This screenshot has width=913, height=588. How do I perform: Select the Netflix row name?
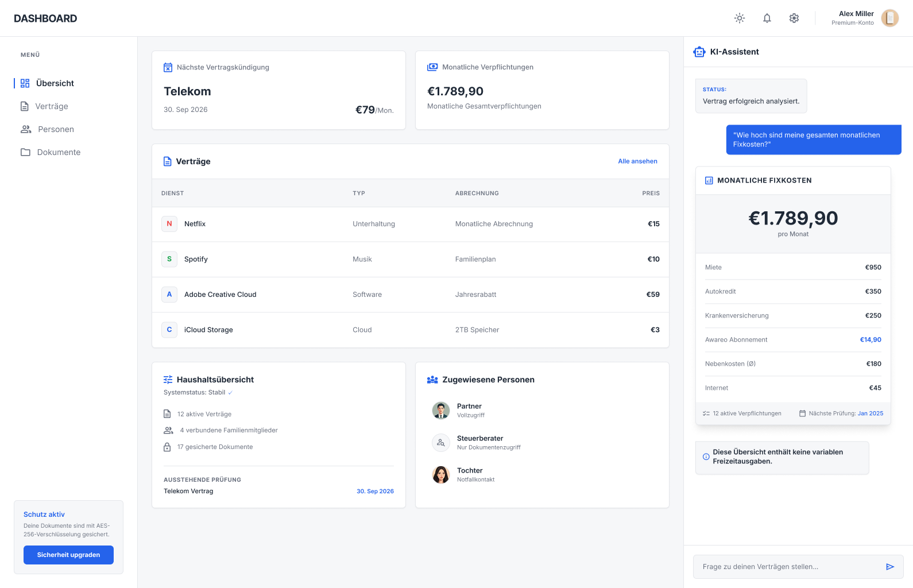(195, 224)
